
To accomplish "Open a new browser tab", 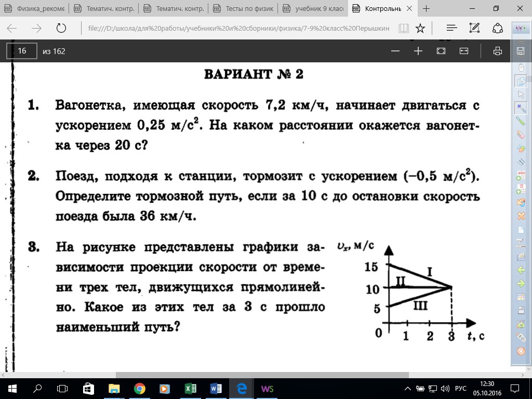I will (x=427, y=9).
